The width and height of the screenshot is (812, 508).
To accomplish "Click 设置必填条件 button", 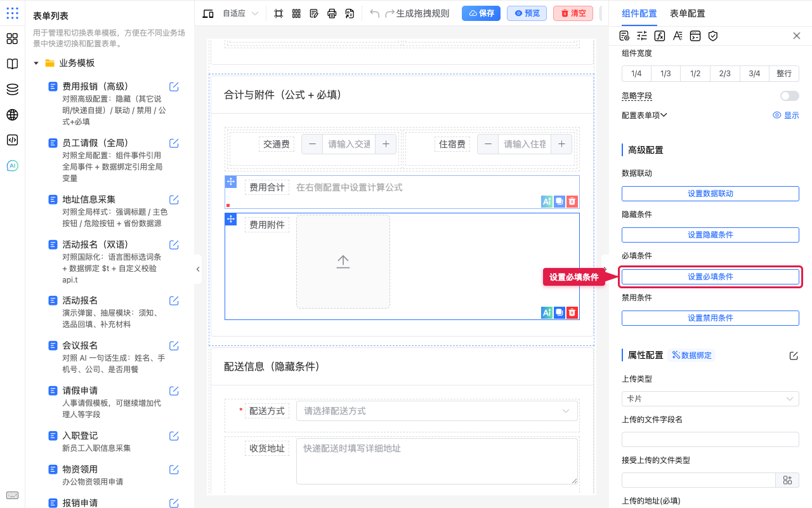I will 710,277.
